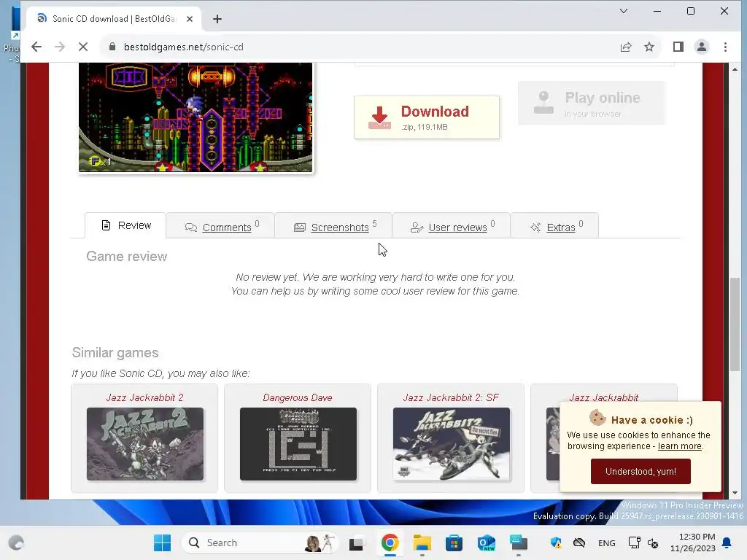
Task: Click the widgets icon at taskbar left
Action: coord(16,542)
